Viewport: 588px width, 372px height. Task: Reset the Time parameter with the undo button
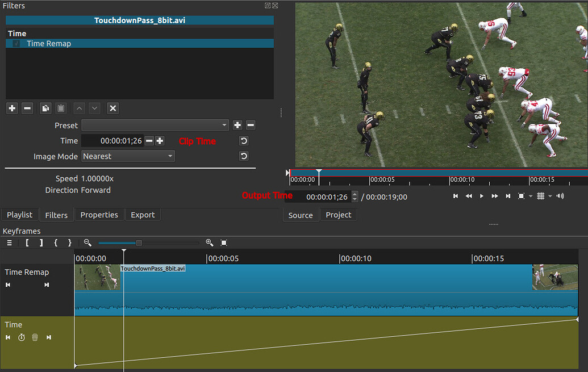244,140
